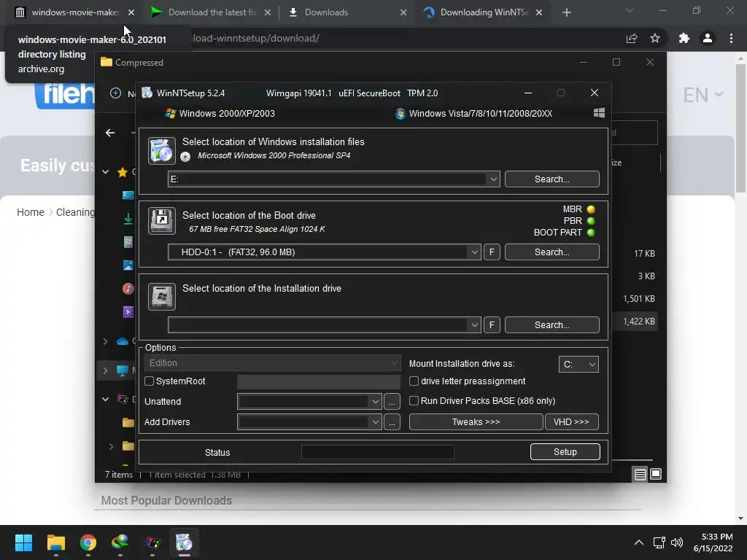Click the browser page vertical scrollbar
Viewport: 747px width, 560px height.
coord(740,128)
